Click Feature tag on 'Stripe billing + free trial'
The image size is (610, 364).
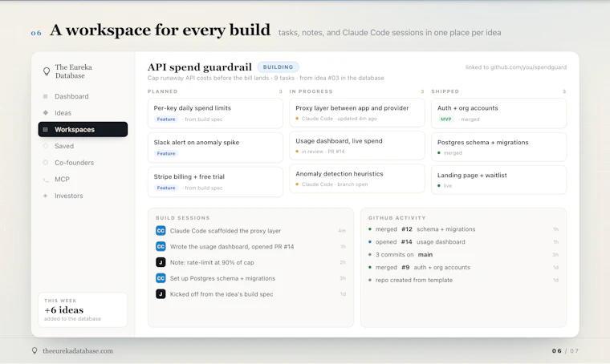(166, 188)
